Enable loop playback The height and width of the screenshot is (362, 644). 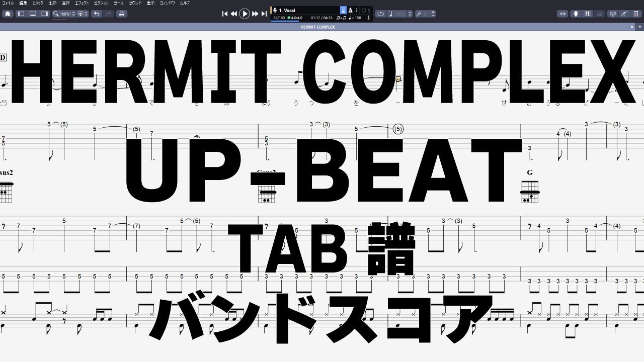click(380, 14)
